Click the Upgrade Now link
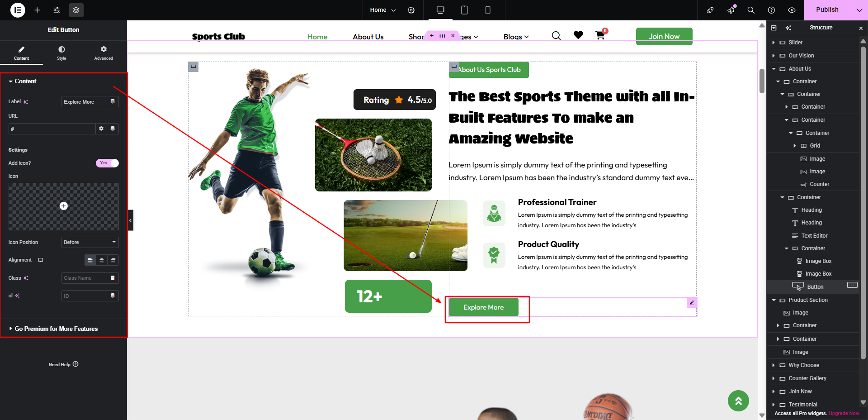Screen dimensions: 868x420 coord(844,413)
